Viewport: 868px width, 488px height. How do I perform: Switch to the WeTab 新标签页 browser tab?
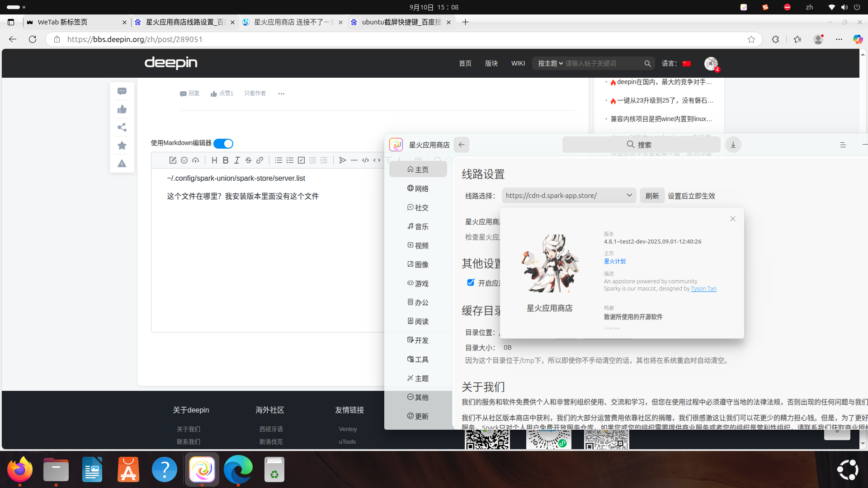coord(77,22)
